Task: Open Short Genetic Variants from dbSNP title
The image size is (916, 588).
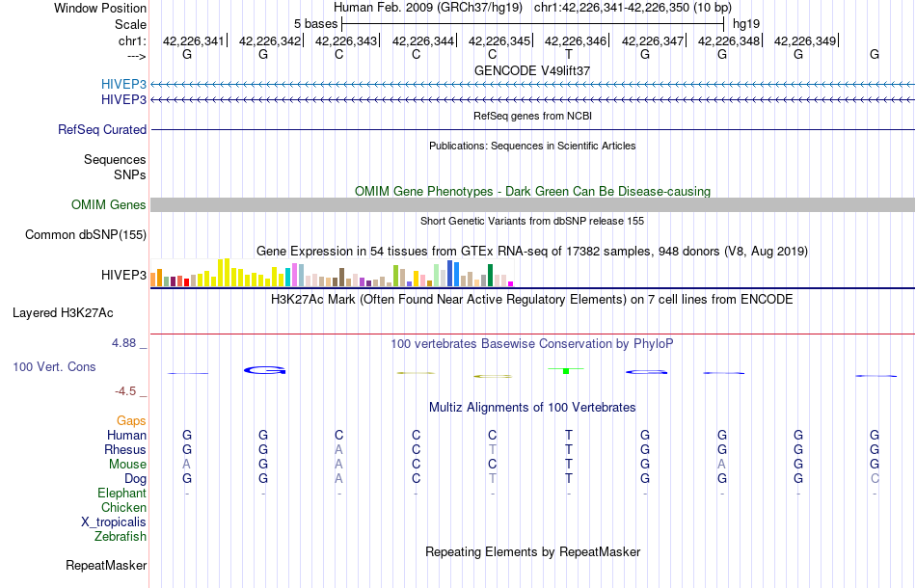Action: [532, 221]
